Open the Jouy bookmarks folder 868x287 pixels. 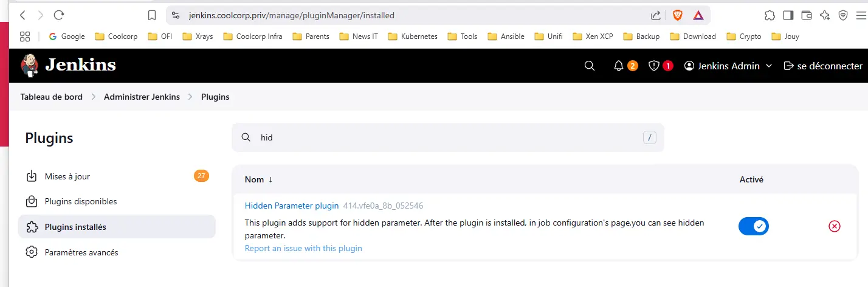785,36
